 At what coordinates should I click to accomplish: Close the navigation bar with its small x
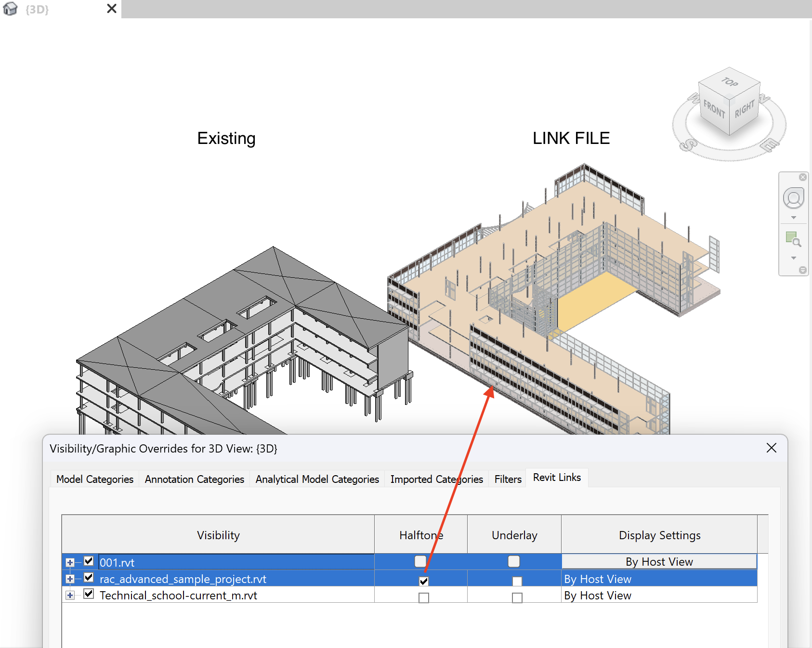tap(803, 177)
